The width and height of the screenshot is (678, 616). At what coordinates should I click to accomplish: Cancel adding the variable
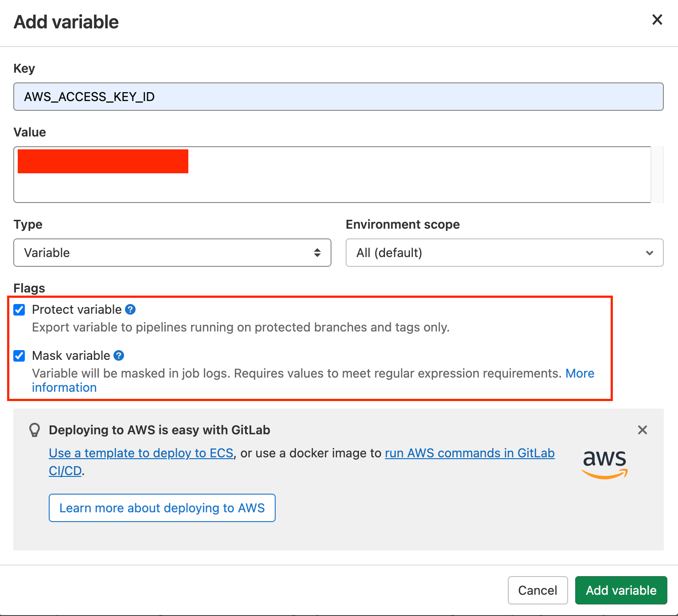click(538, 590)
